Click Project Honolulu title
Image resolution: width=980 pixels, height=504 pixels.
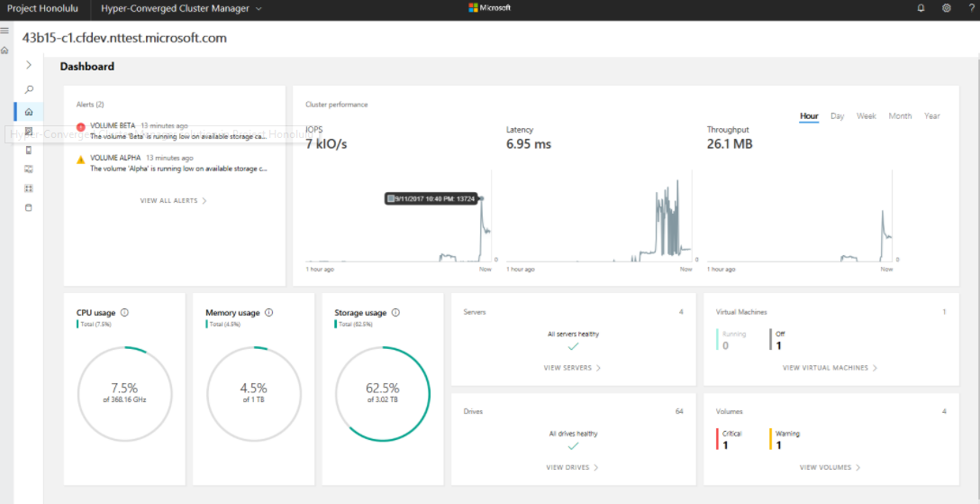pyautogui.click(x=43, y=9)
